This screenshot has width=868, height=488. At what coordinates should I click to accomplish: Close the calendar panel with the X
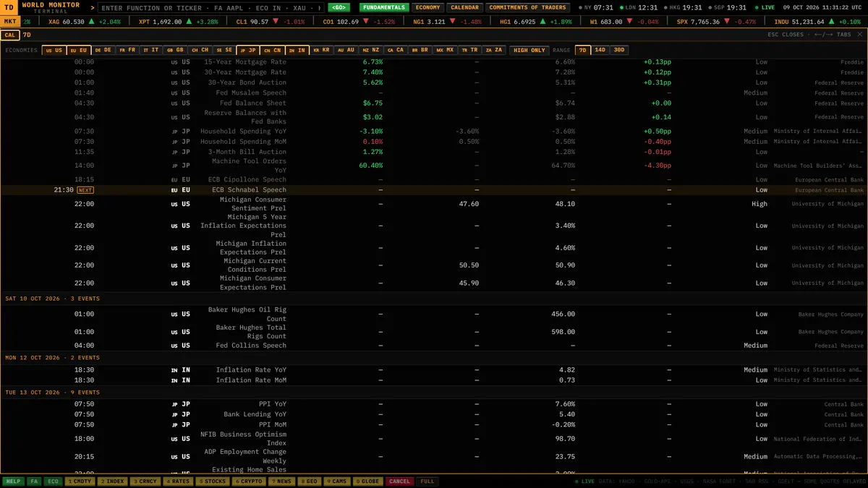tap(859, 35)
